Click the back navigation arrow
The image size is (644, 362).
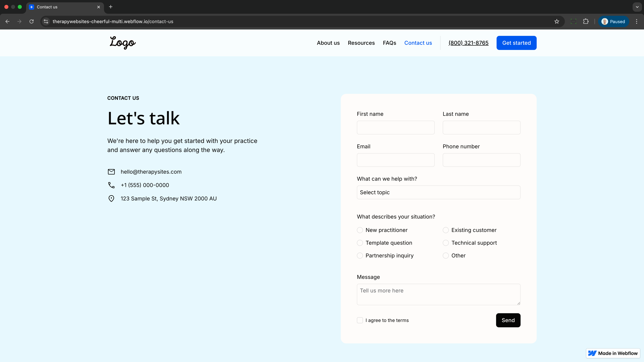tap(8, 21)
